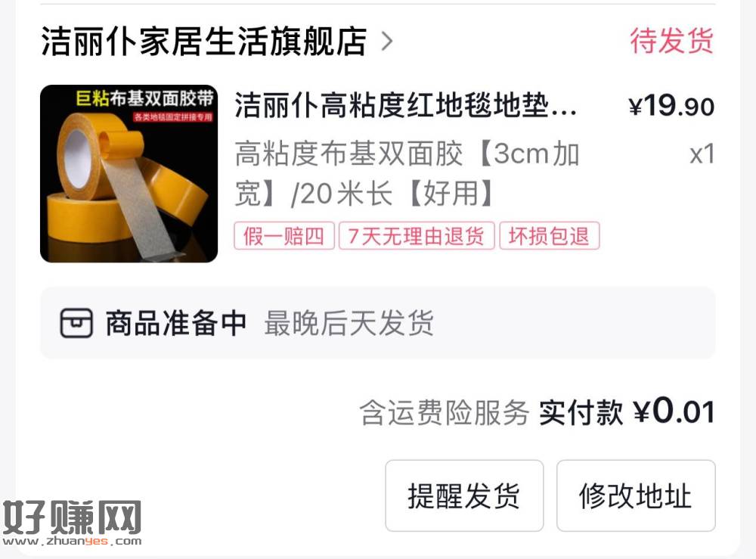756x559 pixels.
Task: Tap the x1 quantity indicator
Action: tap(702, 154)
